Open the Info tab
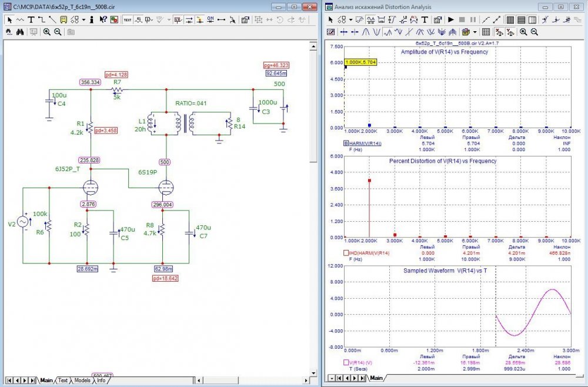The image size is (588, 387). (x=101, y=381)
